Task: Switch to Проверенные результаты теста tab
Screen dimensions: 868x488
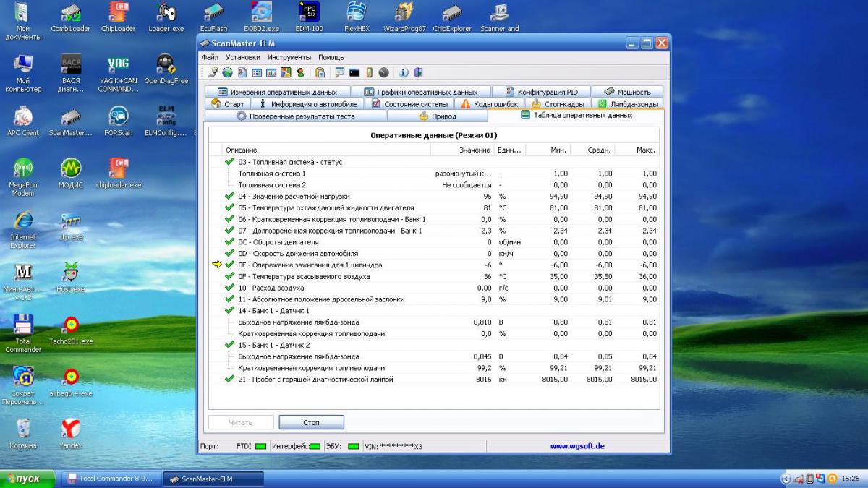Action: click(x=296, y=116)
